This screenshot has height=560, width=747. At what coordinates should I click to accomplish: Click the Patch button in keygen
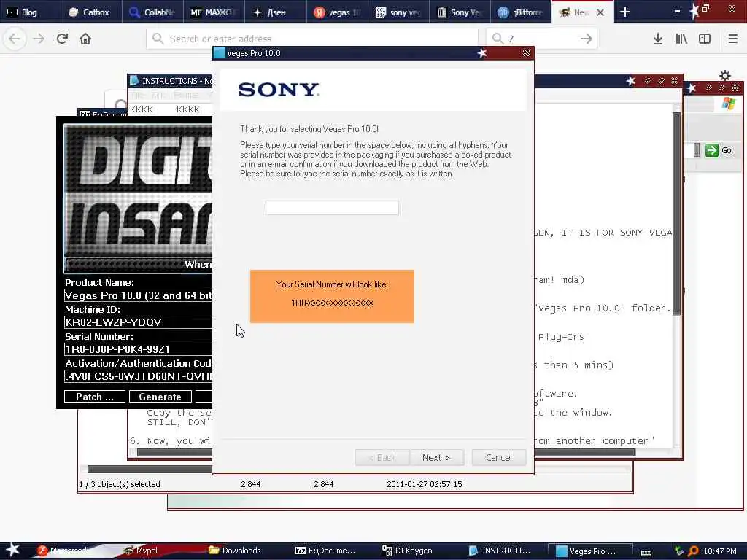[95, 397]
